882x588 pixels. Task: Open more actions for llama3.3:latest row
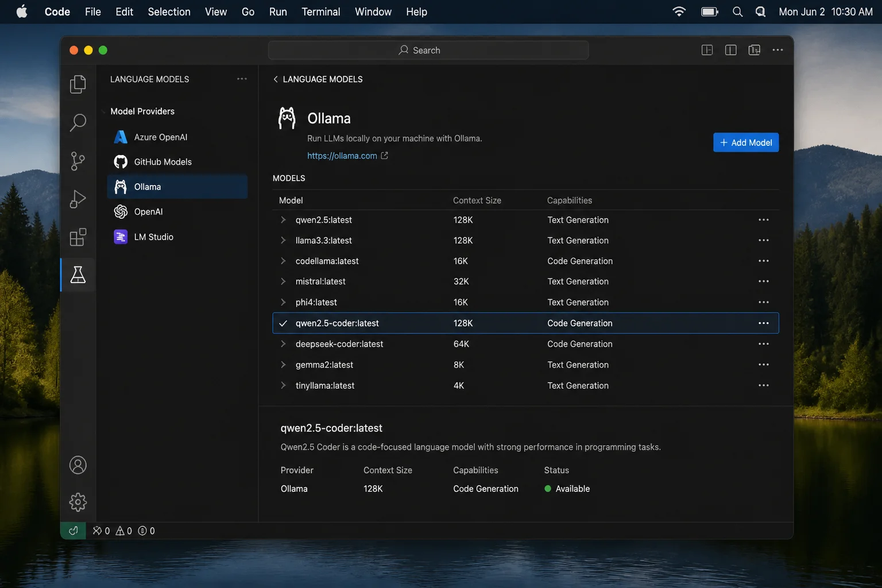[763, 241]
